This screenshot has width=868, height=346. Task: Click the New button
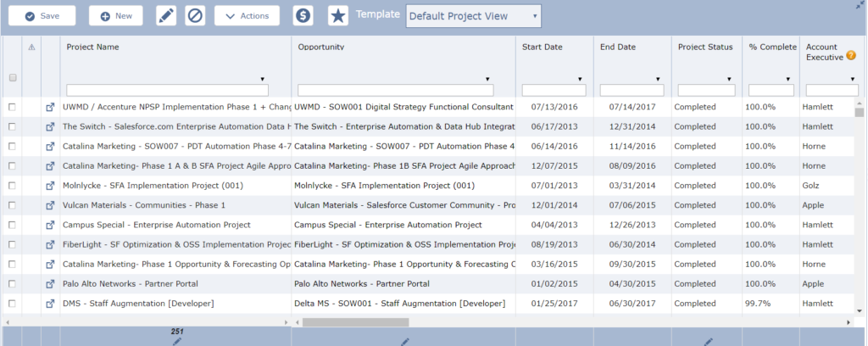115,16
